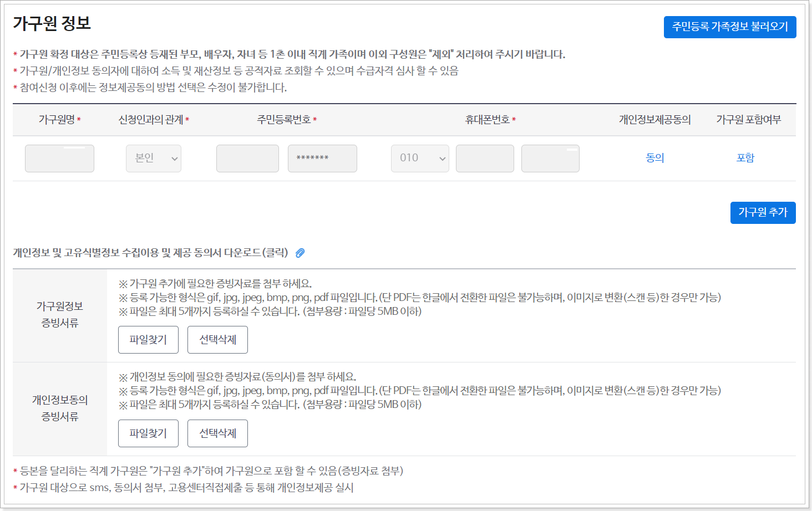Click 파일찾기 for 개인정보동의 증빙서류
The image size is (812, 511).
tap(148, 433)
